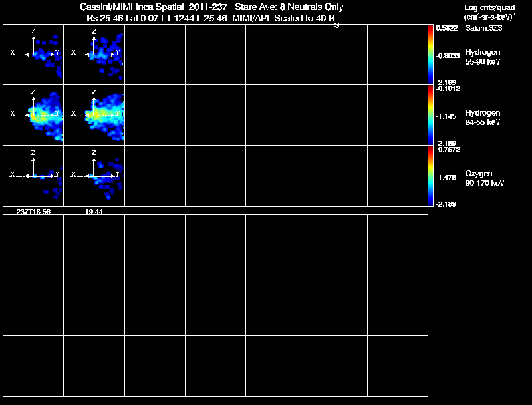Click the 19:44 time label
This screenshot has height=405, width=532.
coord(94,211)
